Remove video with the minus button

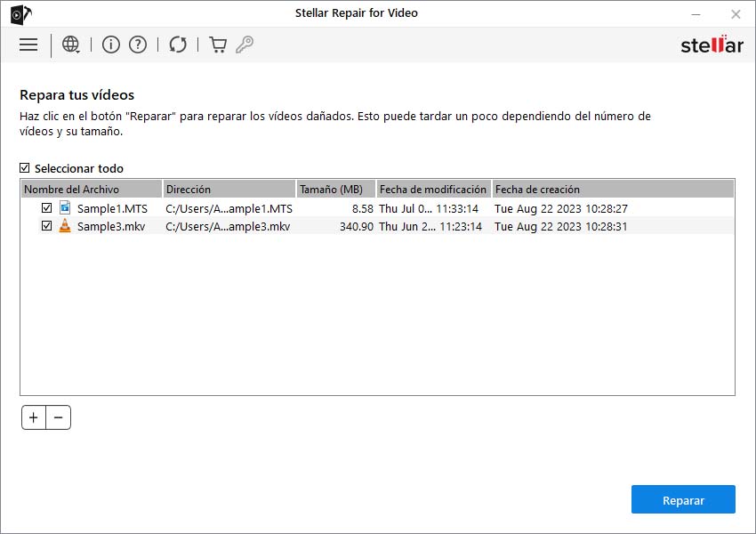[59, 417]
